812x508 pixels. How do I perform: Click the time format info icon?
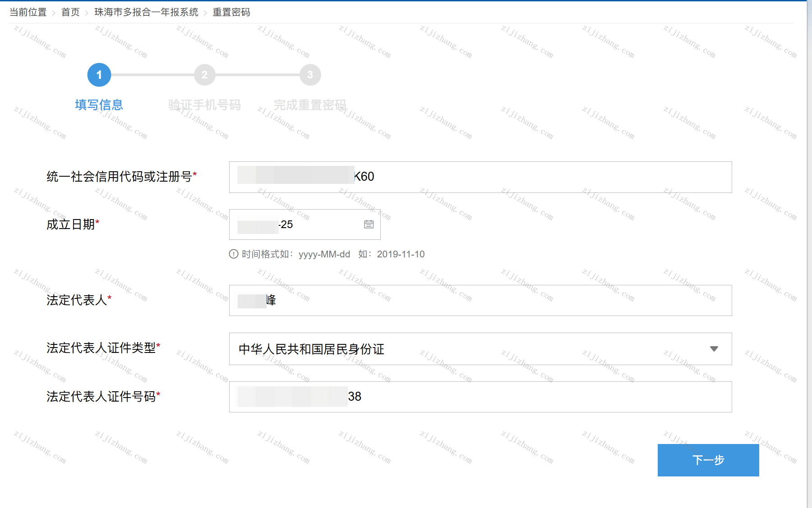coord(234,254)
